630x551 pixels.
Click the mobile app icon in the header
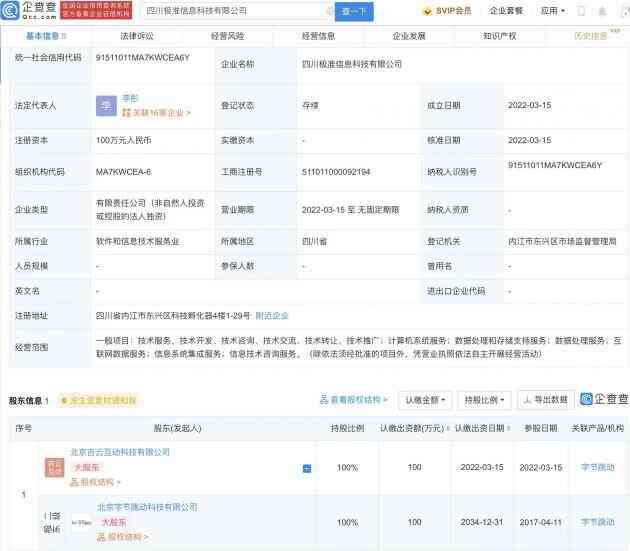[581, 11]
